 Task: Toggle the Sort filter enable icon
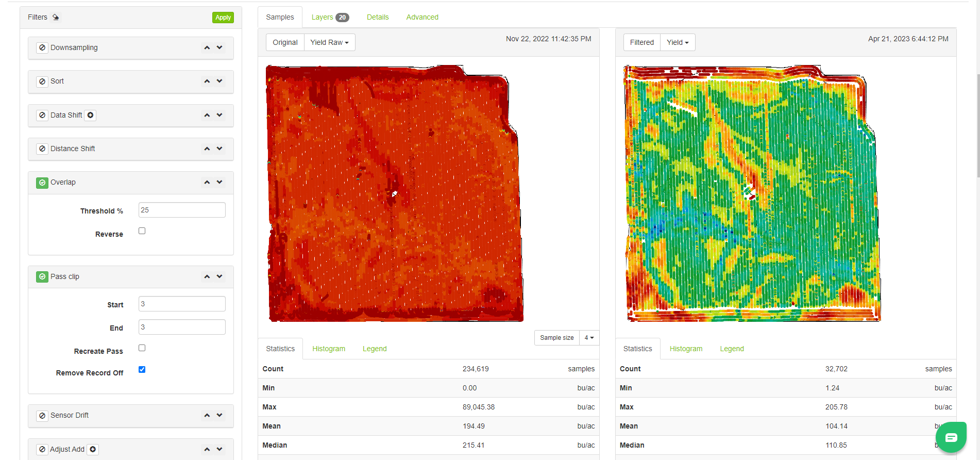[x=42, y=81]
